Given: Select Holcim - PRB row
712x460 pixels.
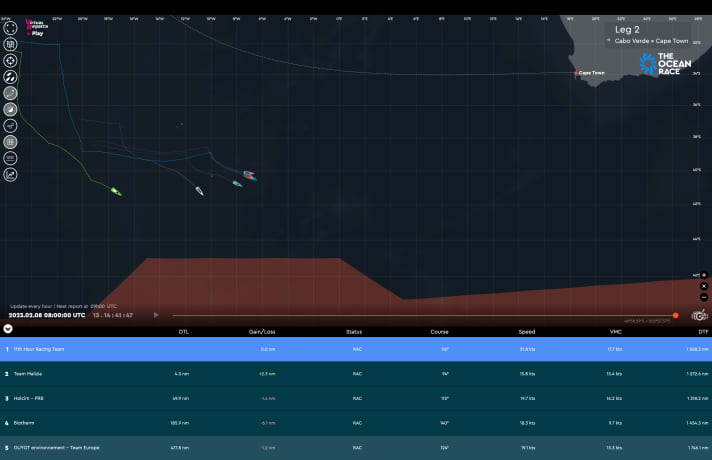Looking at the screenshot, I should tap(356, 398).
